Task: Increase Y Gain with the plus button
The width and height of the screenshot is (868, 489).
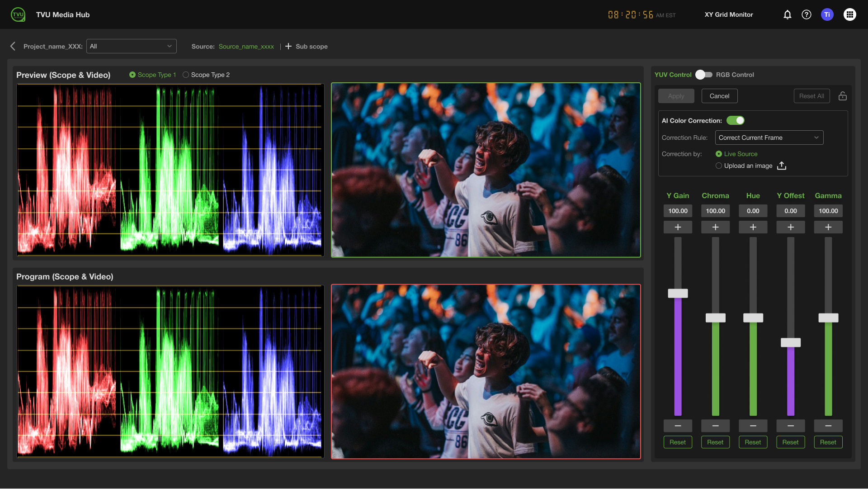Action: click(x=678, y=227)
